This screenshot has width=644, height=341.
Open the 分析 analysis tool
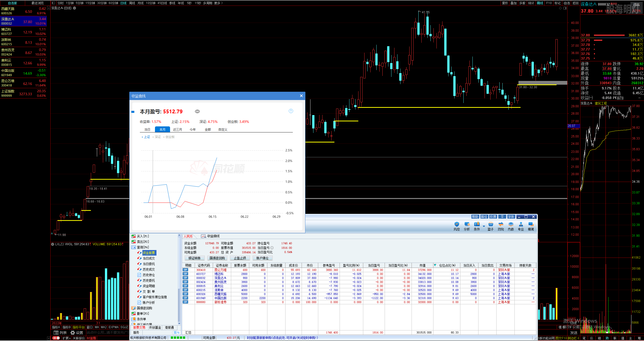point(467,226)
